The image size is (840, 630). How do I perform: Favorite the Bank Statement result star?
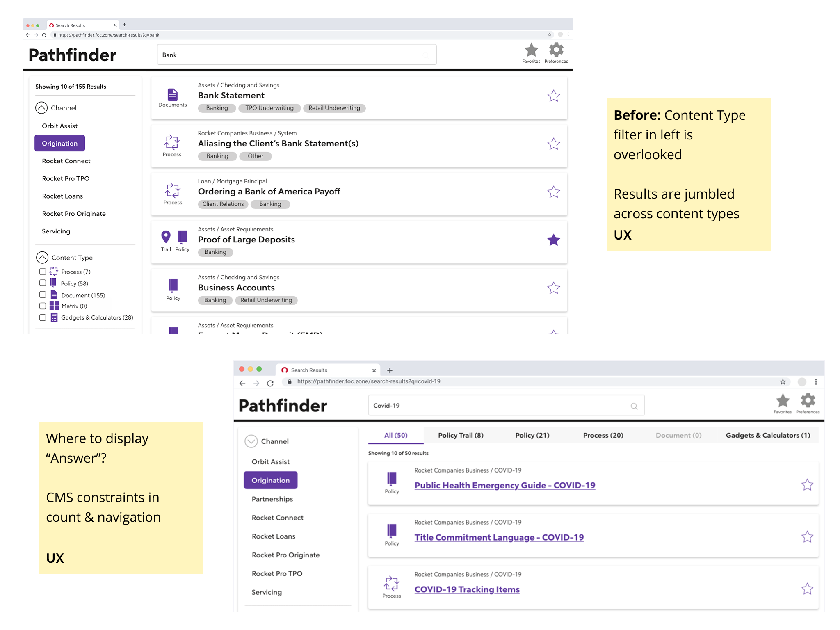(x=553, y=96)
